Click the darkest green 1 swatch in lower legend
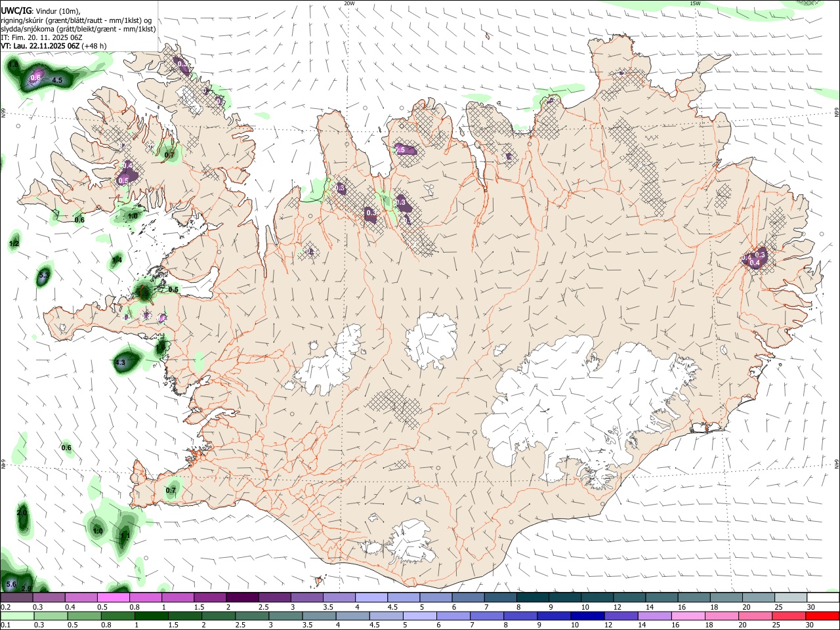Image resolution: width=840 pixels, height=630 pixels. click(x=151, y=616)
